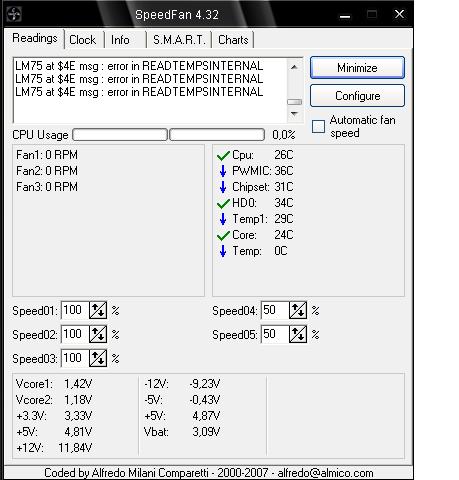Click the Speed05 percentage input field
459x480 pixels.
(275, 334)
